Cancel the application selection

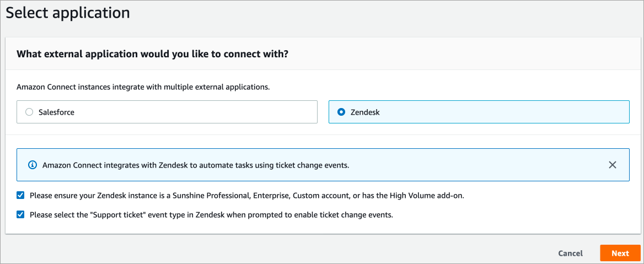click(x=570, y=254)
